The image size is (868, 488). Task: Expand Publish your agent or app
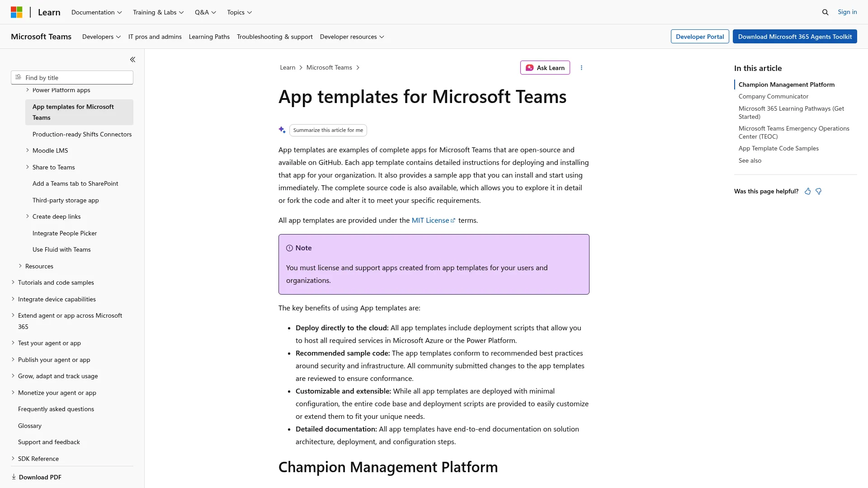13,360
